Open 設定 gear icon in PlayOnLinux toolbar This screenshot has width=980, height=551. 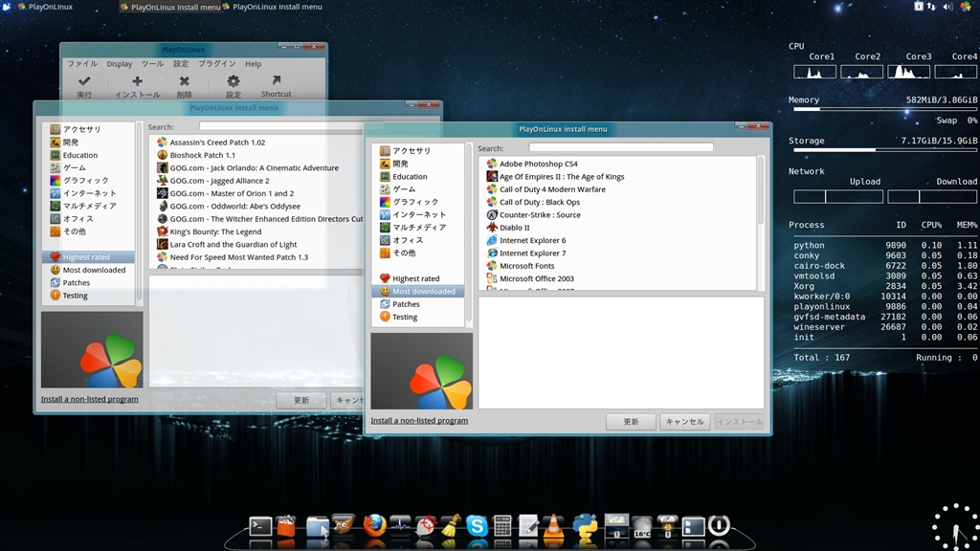click(233, 82)
